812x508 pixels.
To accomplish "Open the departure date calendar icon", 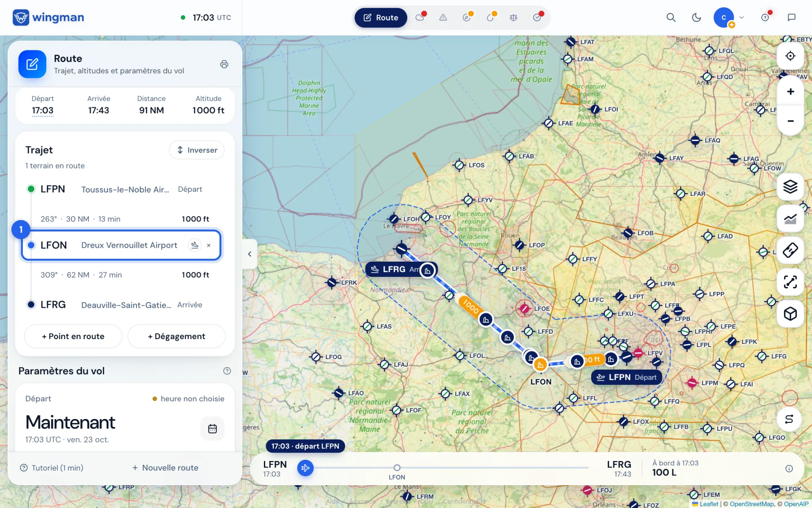I will 212,429.
